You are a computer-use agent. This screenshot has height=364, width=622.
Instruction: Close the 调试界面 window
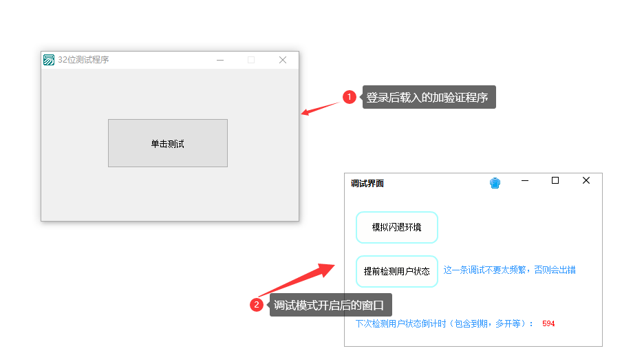coord(586,181)
